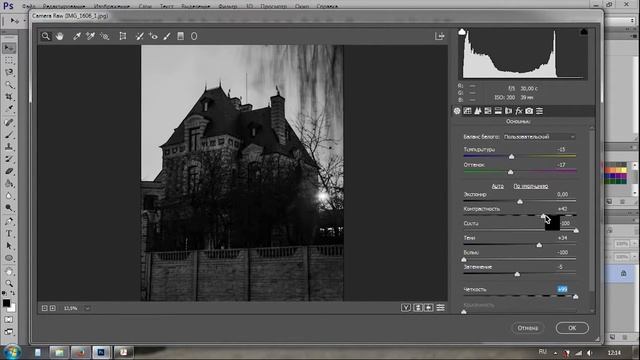Image resolution: width=640 pixels, height=360 pixels.
Task: Open the Windows Start menu
Action: [x=12, y=351]
